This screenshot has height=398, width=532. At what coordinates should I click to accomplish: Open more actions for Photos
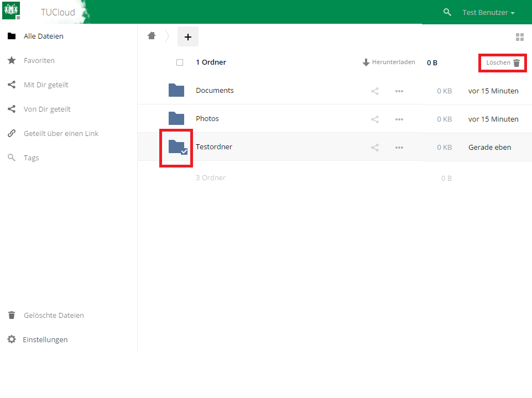tap(399, 119)
